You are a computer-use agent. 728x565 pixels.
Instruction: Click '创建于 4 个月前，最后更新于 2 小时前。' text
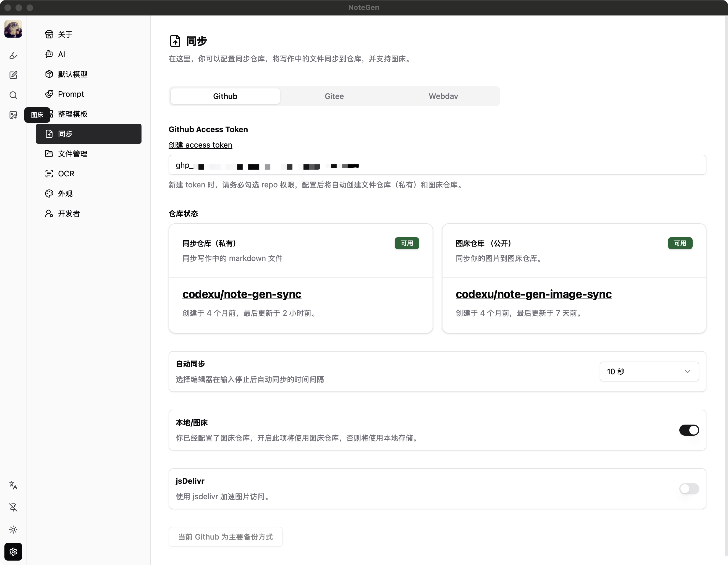[x=251, y=313]
